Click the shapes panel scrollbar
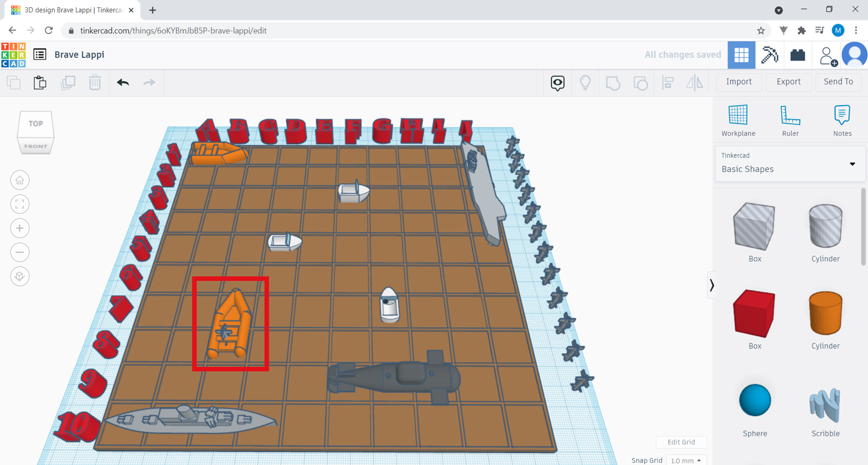 point(863,226)
